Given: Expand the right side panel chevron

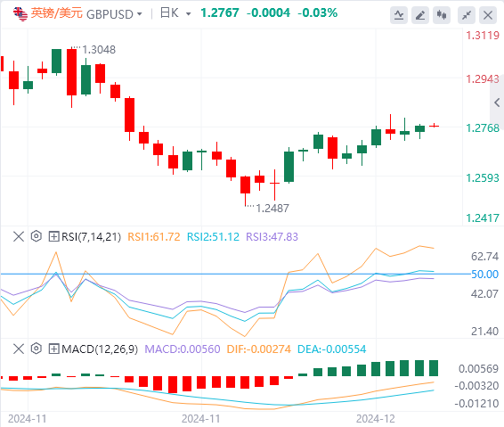Looking at the screenshot, I should pos(497,103).
